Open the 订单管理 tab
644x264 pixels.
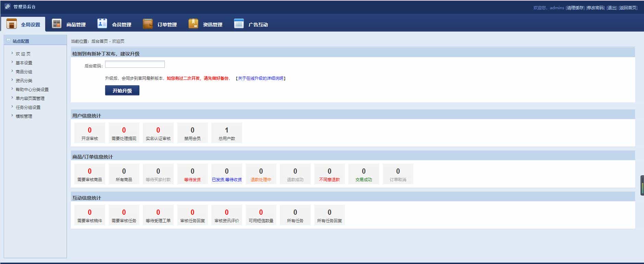(x=160, y=24)
